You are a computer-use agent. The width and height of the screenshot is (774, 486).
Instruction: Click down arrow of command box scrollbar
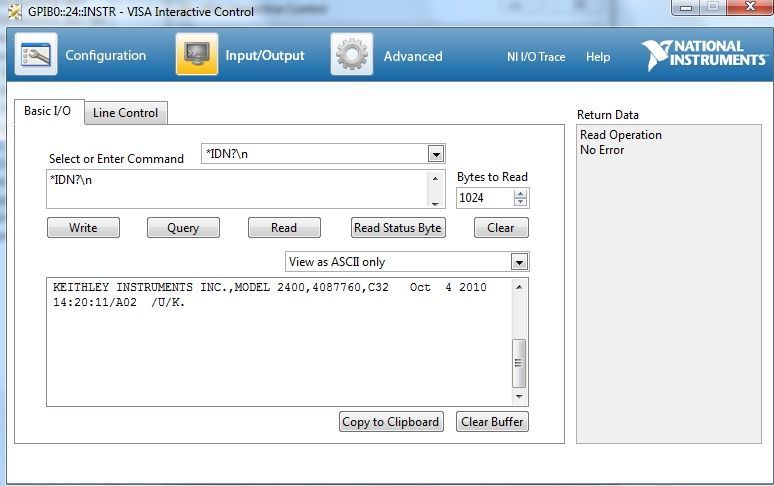435,203
